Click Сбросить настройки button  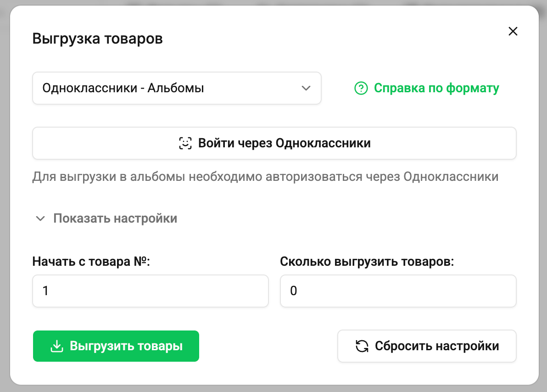pos(427,346)
